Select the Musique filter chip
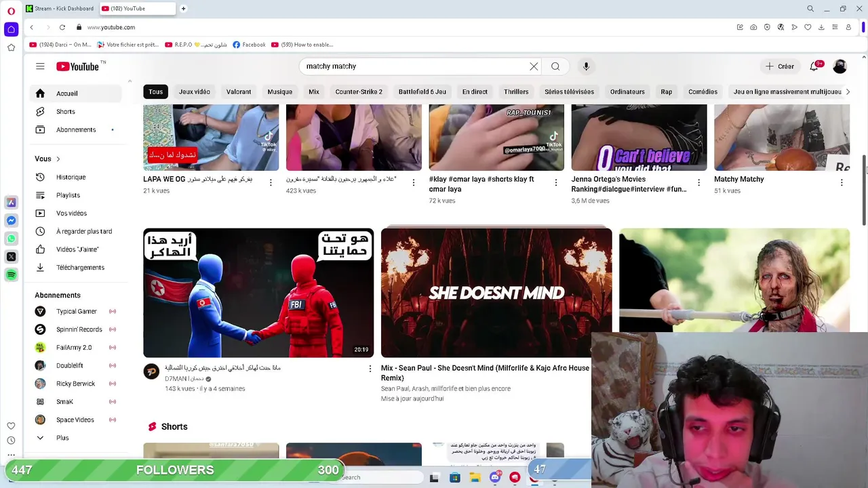868x488 pixels. [279, 91]
